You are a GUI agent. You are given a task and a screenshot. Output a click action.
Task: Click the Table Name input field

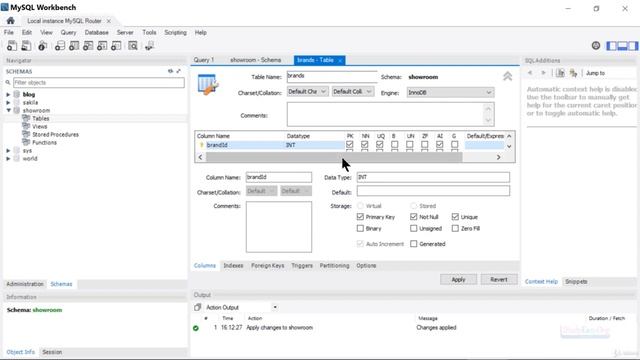(332, 76)
